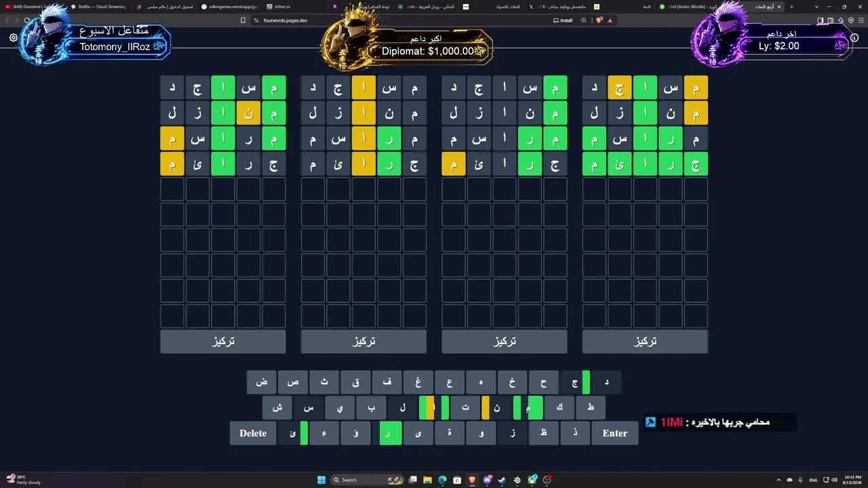Tap the ض key on the keyboard

coord(262,382)
